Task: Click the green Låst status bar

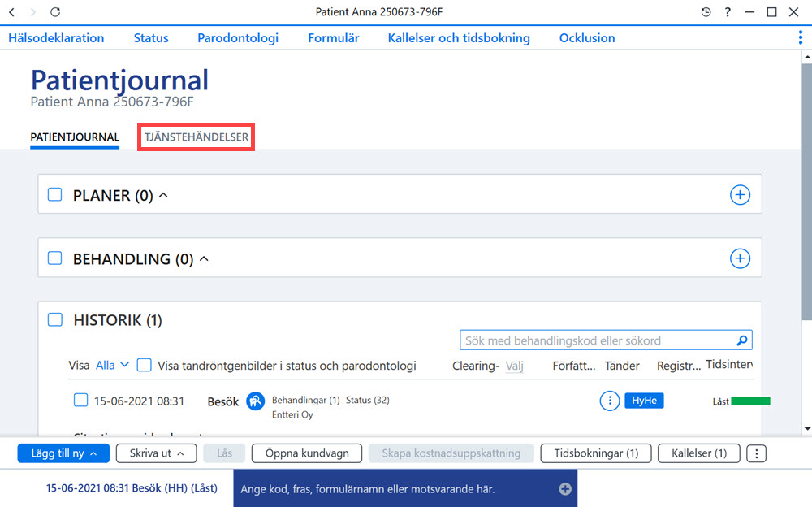Action: click(750, 401)
